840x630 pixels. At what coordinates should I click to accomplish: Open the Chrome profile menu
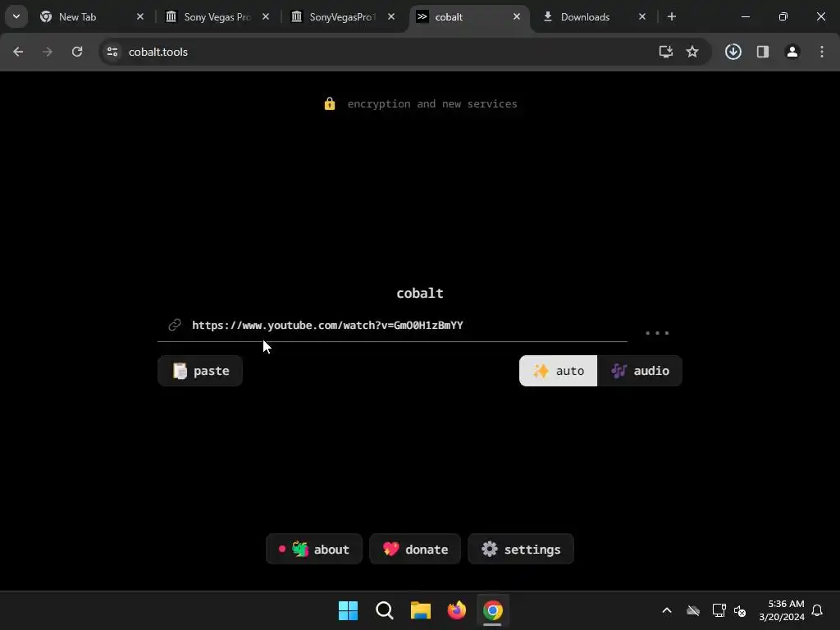click(792, 52)
